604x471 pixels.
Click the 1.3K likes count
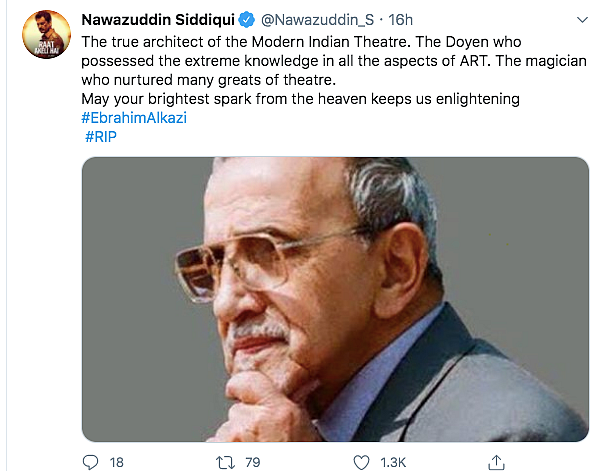(393, 462)
